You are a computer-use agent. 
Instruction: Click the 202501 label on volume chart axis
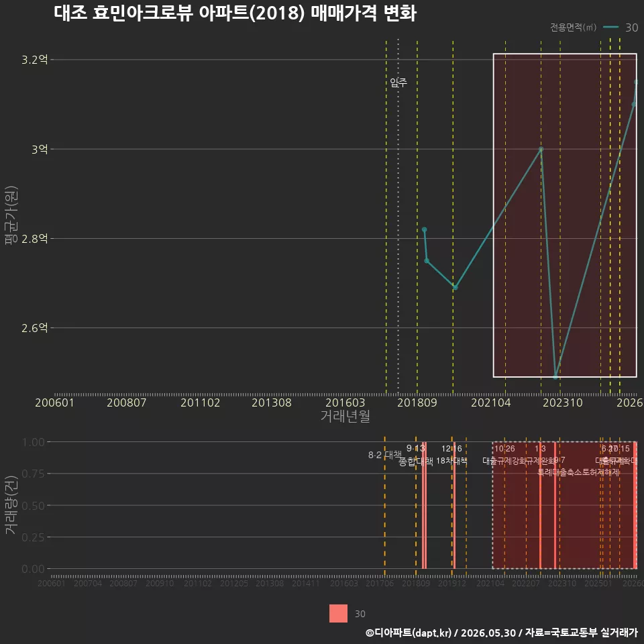(x=598, y=583)
